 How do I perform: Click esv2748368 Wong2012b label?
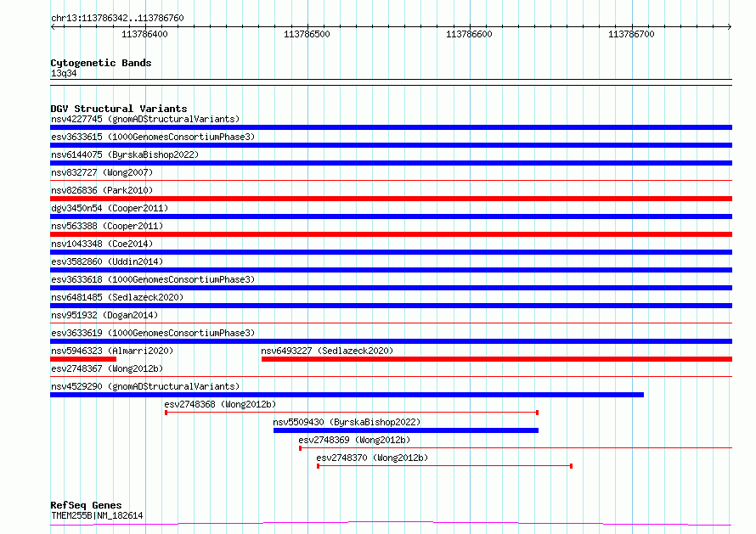tap(220, 404)
